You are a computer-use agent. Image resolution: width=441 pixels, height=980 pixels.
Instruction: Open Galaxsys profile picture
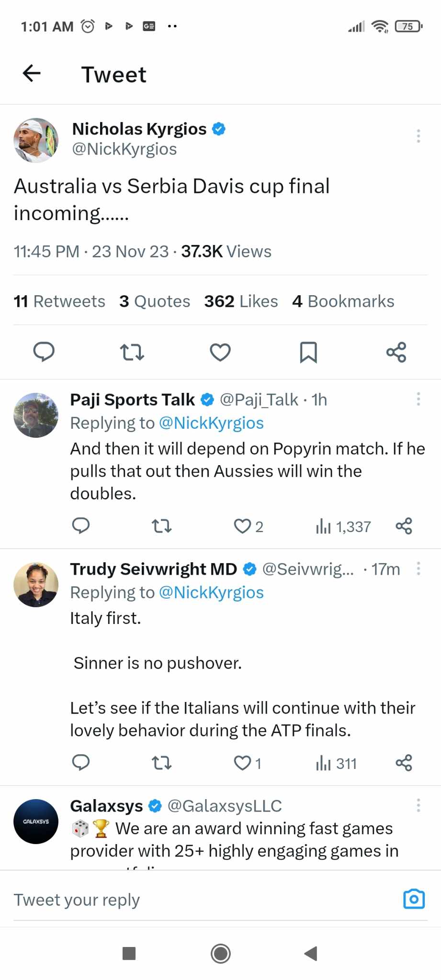point(36,821)
